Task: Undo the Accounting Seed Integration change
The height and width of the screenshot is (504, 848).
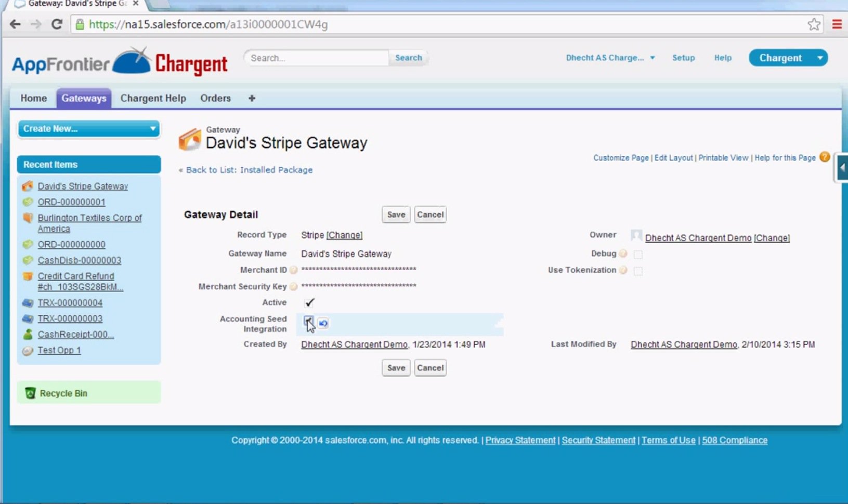Action: (323, 323)
